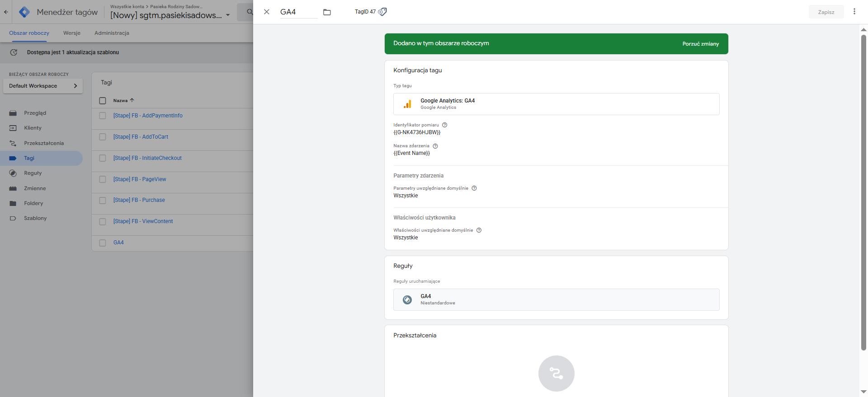Open Szablony in the sidebar
Viewport: 868px width, 397px height.
click(x=35, y=218)
